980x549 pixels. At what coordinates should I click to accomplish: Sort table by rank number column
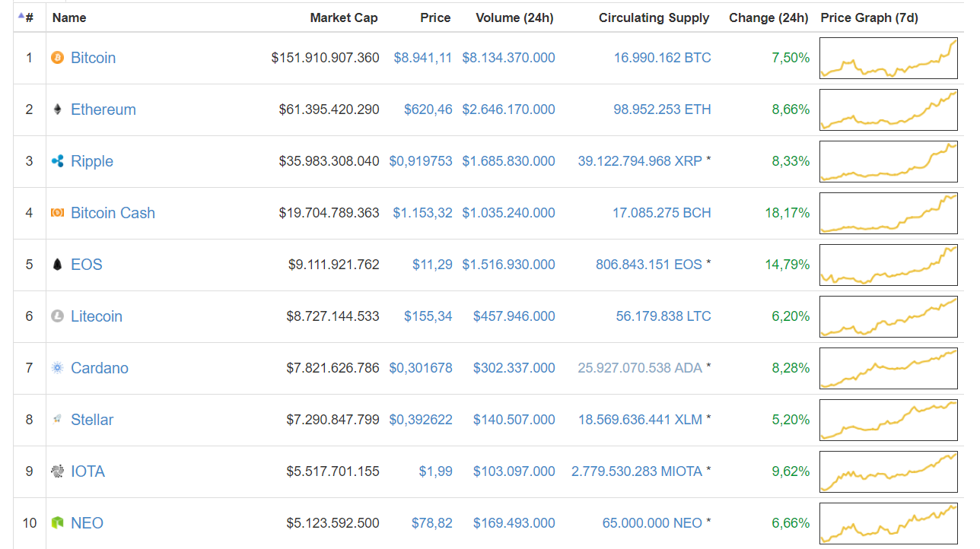[x=29, y=17]
